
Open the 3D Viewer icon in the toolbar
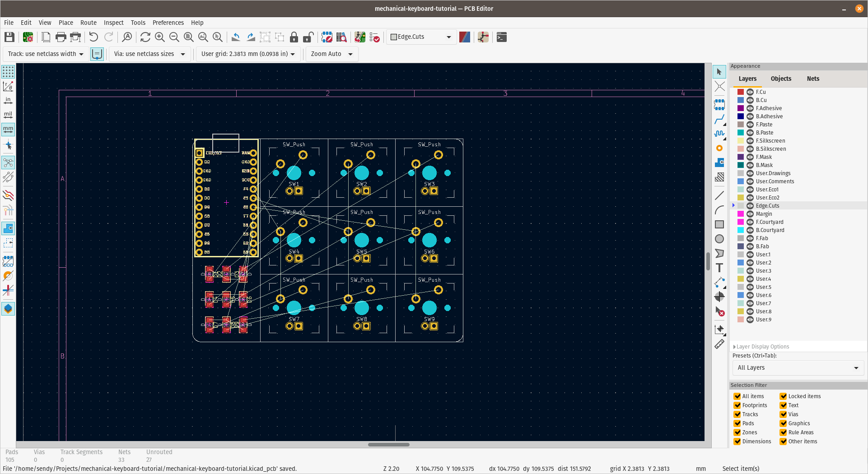coord(359,37)
